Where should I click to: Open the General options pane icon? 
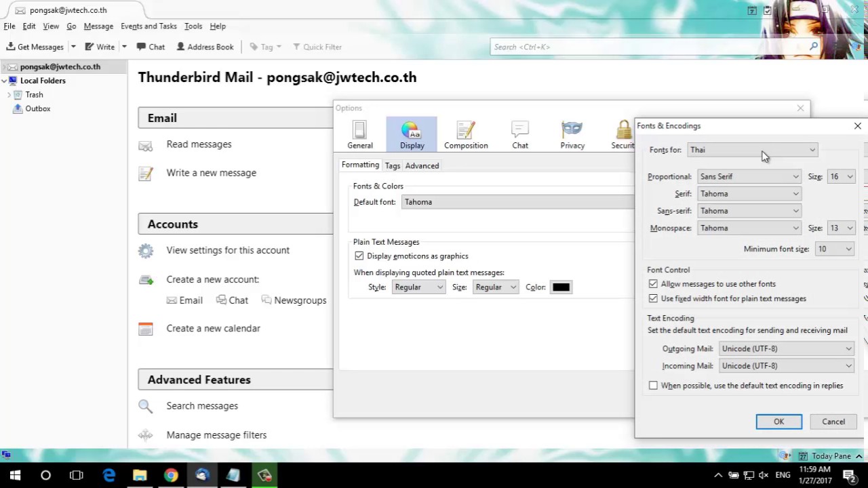pyautogui.click(x=360, y=134)
